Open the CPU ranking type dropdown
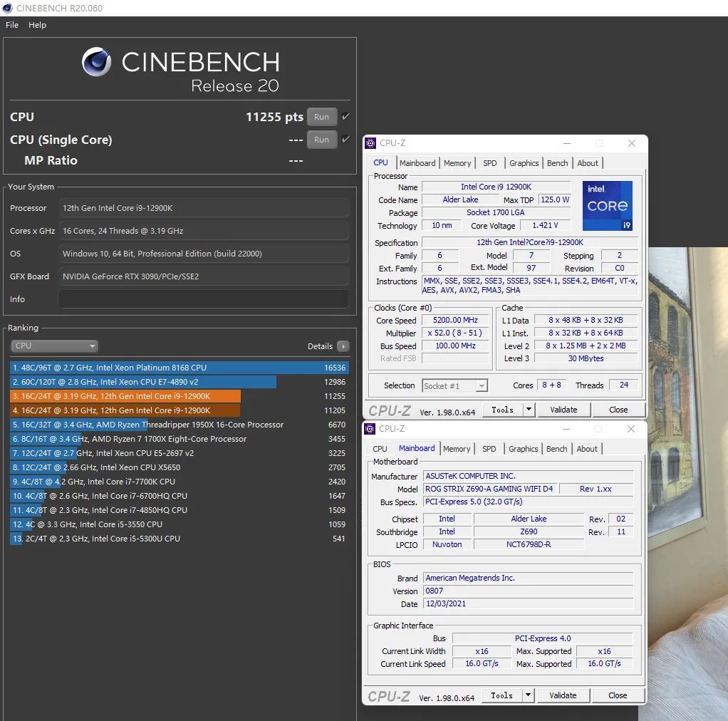728x721 pixels. [x=54, y=346]
